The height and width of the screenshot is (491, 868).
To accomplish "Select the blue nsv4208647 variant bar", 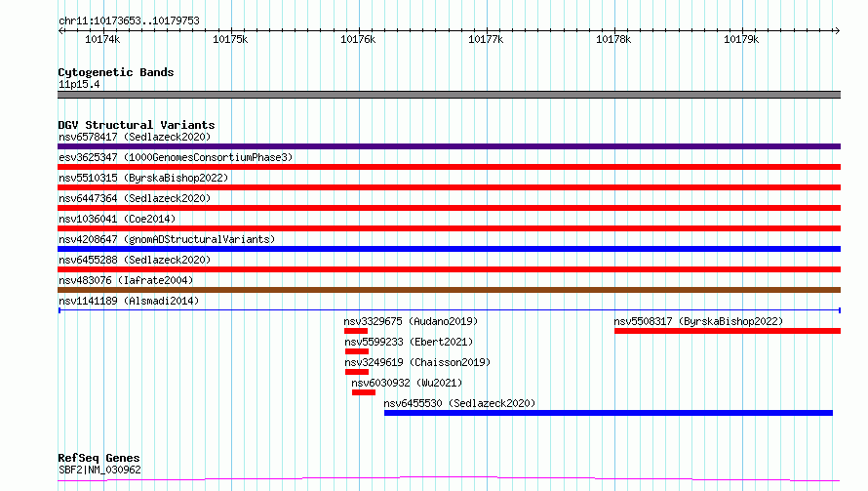I will click(x=449, y=249).
